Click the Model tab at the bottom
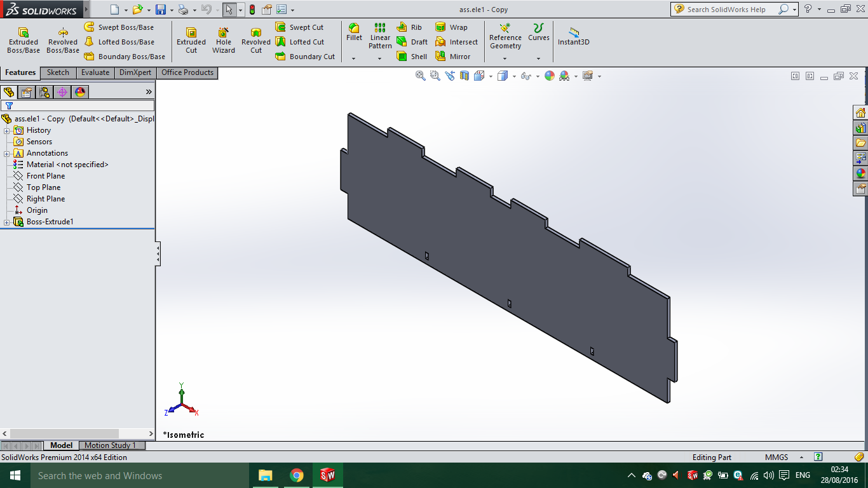 [x=62, y=445]
